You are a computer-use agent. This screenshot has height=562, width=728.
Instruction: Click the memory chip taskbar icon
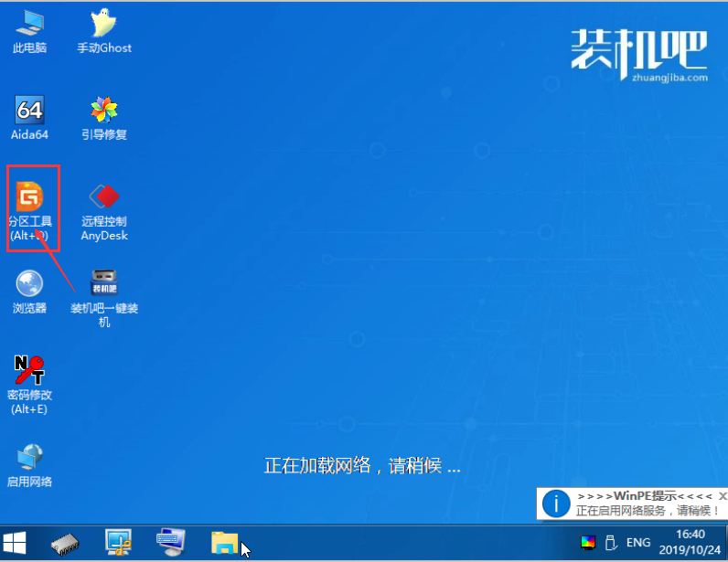tap(67, 542)
